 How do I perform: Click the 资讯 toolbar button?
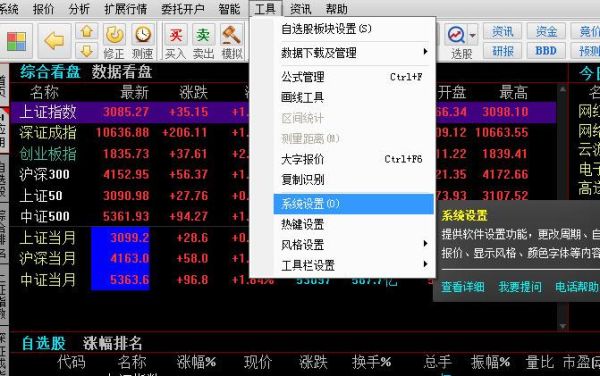coord(502,31)
